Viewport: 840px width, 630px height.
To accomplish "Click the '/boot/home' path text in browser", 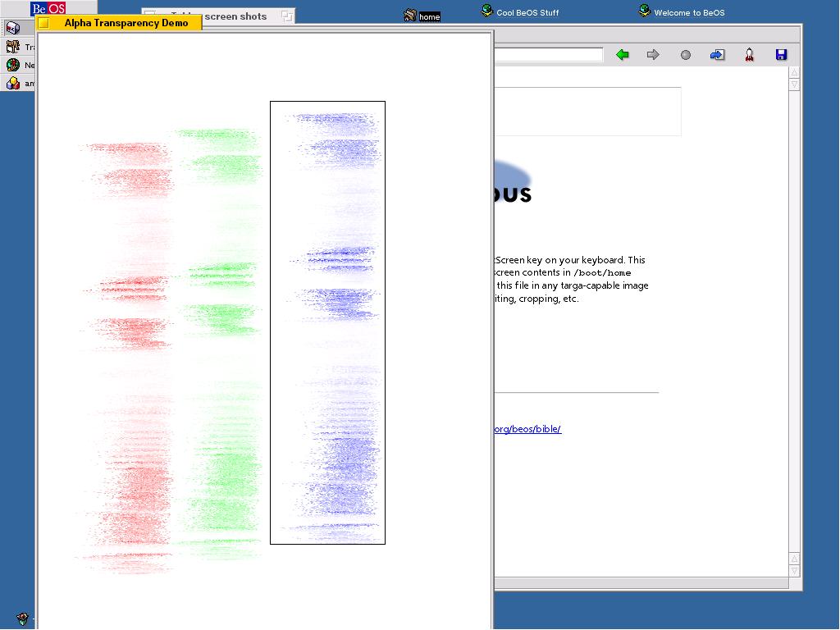I will point(602,272).
